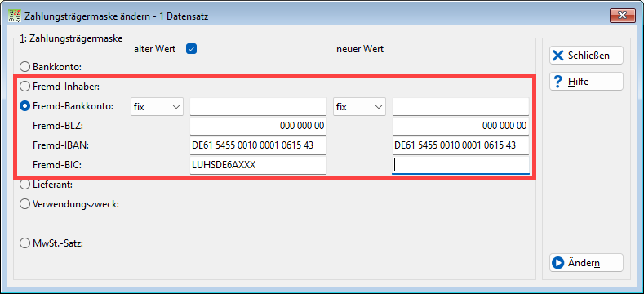This screenshot has width=644, height=294.
Task: Select the MwSt.-Satz radio button
Action: coord(25,243)
